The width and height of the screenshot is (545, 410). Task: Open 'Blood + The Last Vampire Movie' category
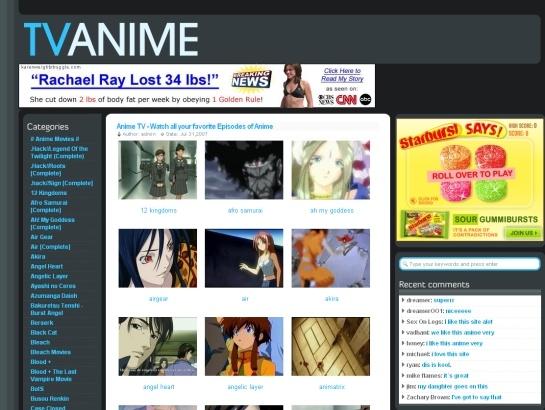[x=53, y=375]
